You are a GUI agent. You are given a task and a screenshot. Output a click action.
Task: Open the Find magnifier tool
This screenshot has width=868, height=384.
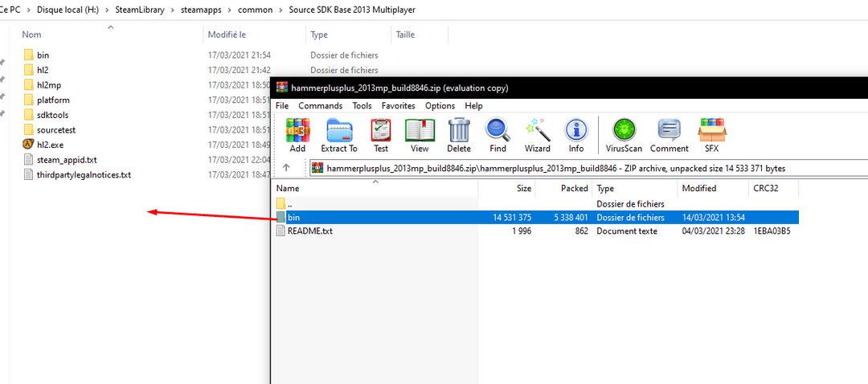tap(497, 136)
